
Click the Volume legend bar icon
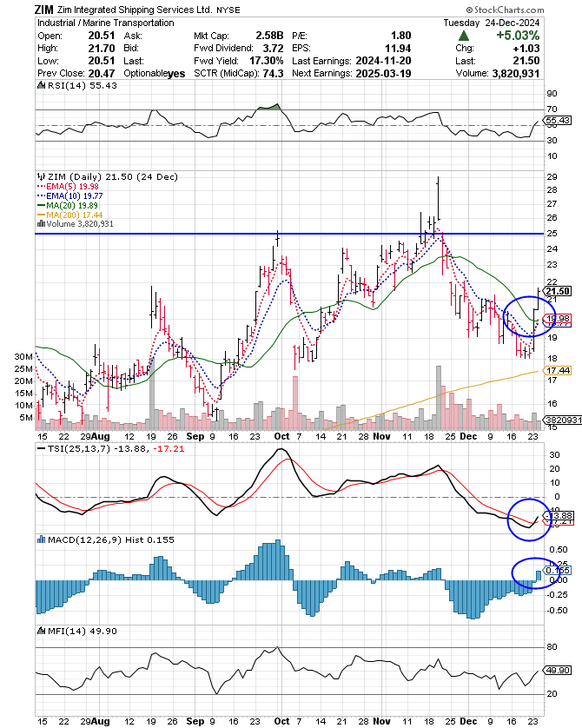point(41,224)
